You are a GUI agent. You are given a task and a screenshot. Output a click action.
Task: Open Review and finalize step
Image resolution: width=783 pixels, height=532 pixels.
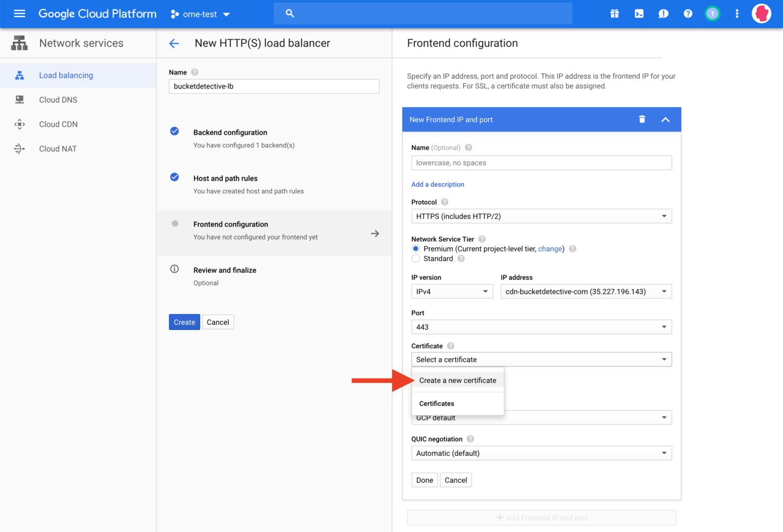274,276
